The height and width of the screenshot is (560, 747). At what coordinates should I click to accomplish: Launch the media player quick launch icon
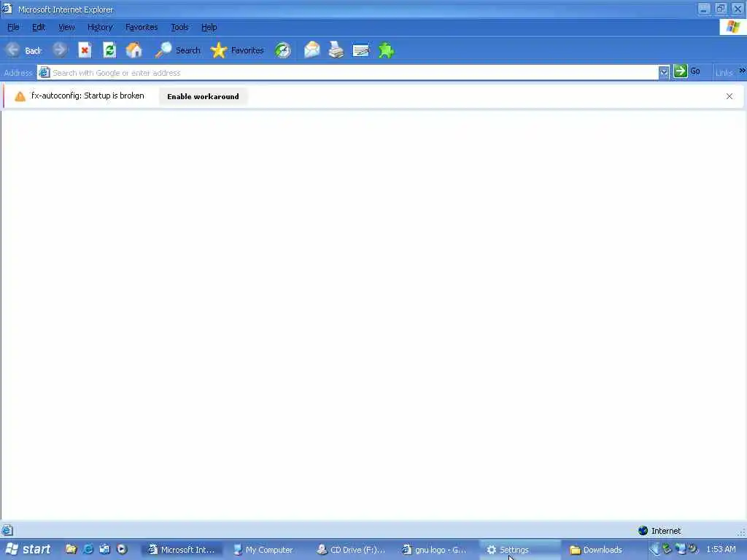[122, 550]
